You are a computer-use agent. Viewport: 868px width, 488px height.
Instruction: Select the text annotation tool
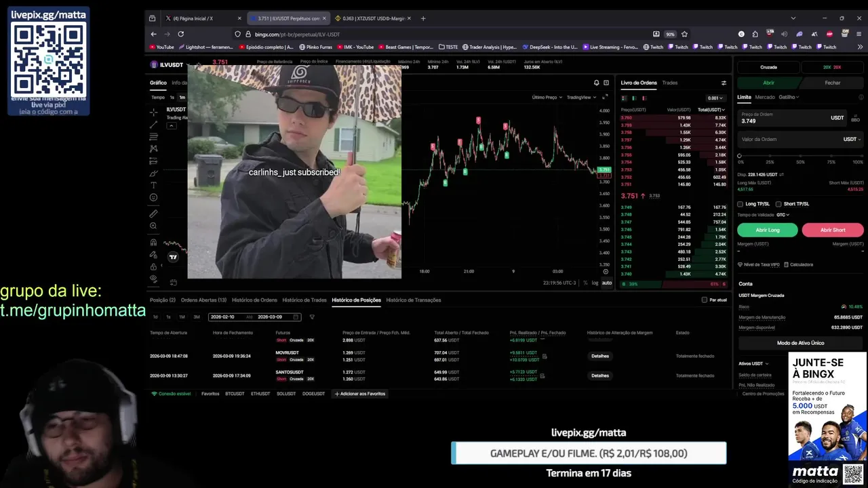coord(154,185)
